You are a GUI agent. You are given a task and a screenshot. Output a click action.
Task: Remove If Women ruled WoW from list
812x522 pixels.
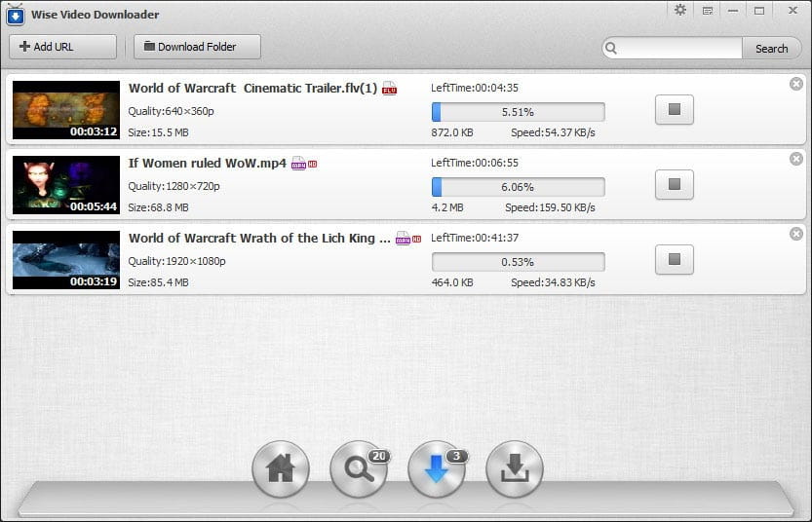(x=796, y=159)
